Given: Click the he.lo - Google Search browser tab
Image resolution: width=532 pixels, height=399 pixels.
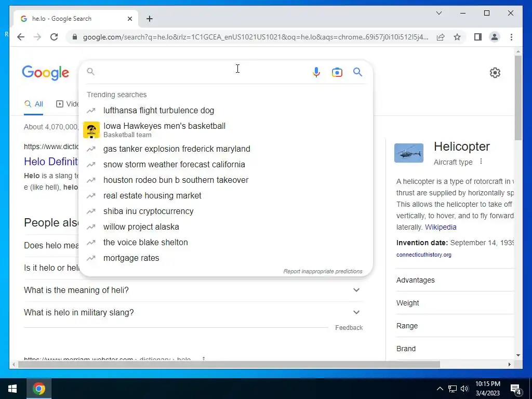Looking at the screenshot, I should tap(76, 19).
